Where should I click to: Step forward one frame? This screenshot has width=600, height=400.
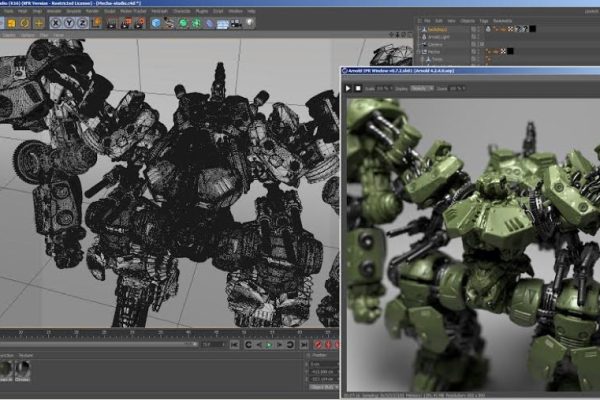[x=280, y=345]
